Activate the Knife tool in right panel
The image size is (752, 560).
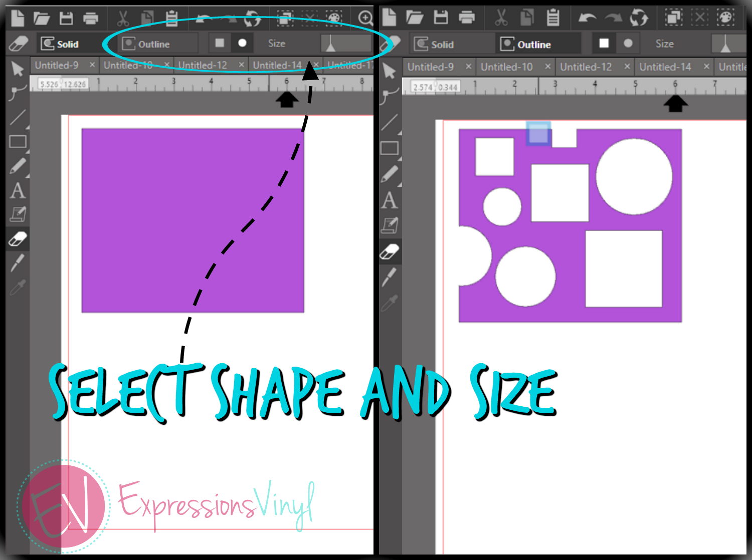pyautogui.click(x=390, y=277)
